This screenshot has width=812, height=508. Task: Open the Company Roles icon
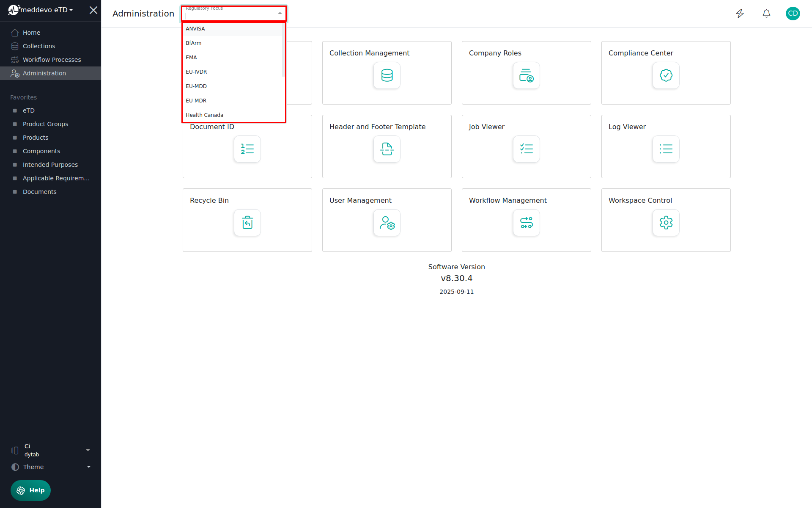point(526,75)
